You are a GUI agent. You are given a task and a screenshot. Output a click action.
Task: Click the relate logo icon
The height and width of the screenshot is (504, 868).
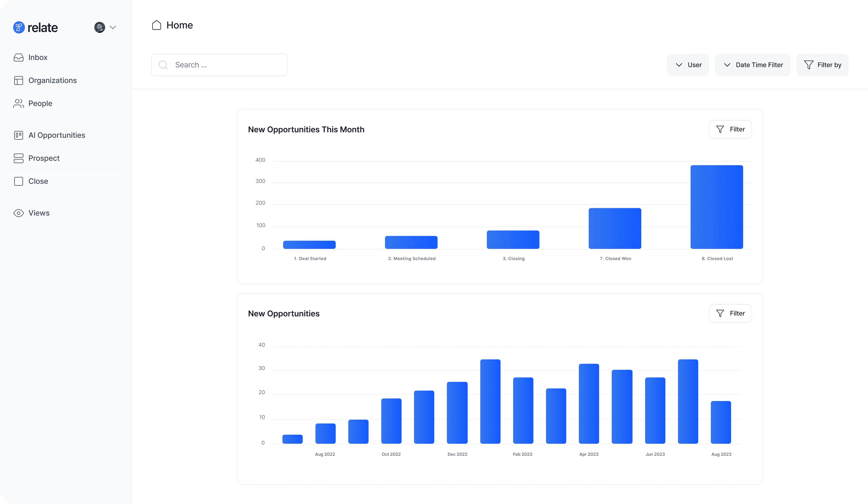click(19, 27)
